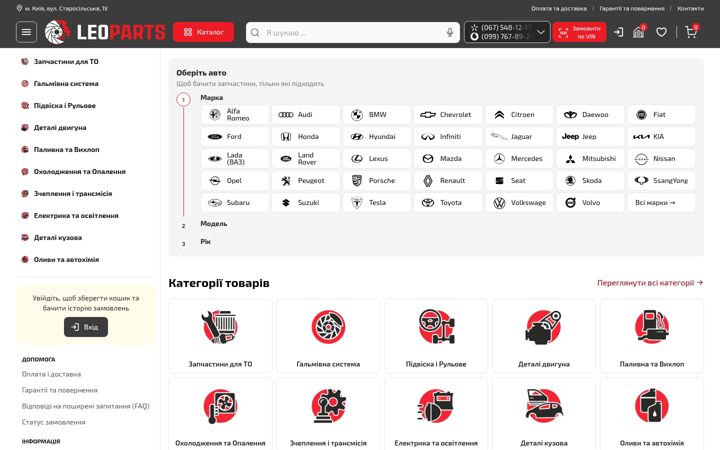Viewport: 720px width, 450px height.
Task: Open 'Оплата і доставка' help link in sidebar
Action: (51, 374)
